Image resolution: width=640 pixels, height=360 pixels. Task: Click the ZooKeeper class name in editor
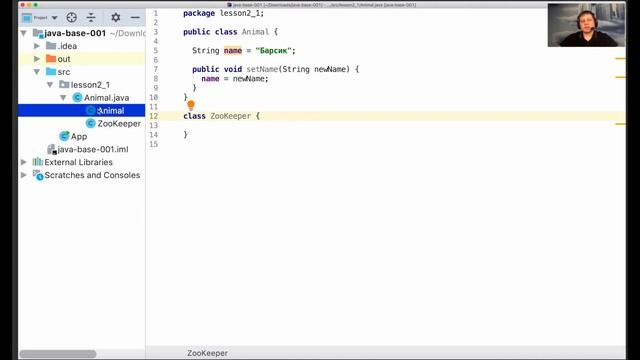(231, 116)
